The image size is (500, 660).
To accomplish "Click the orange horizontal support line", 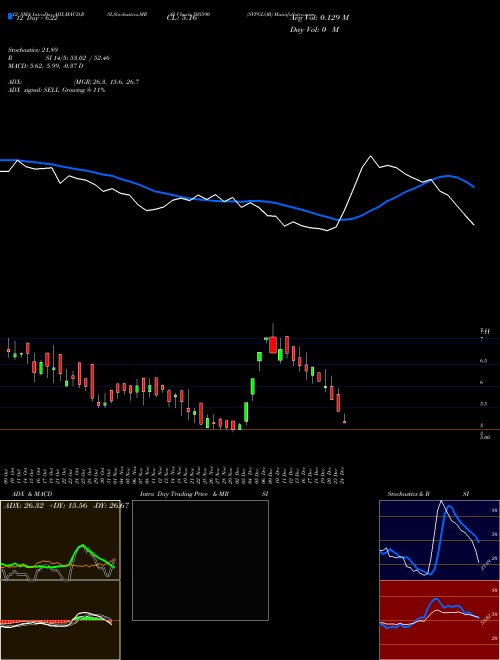I will click(250, 429).
